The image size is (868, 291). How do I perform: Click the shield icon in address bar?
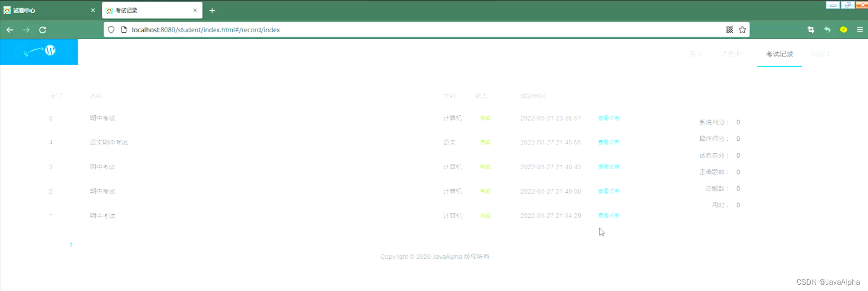point(111,30)
